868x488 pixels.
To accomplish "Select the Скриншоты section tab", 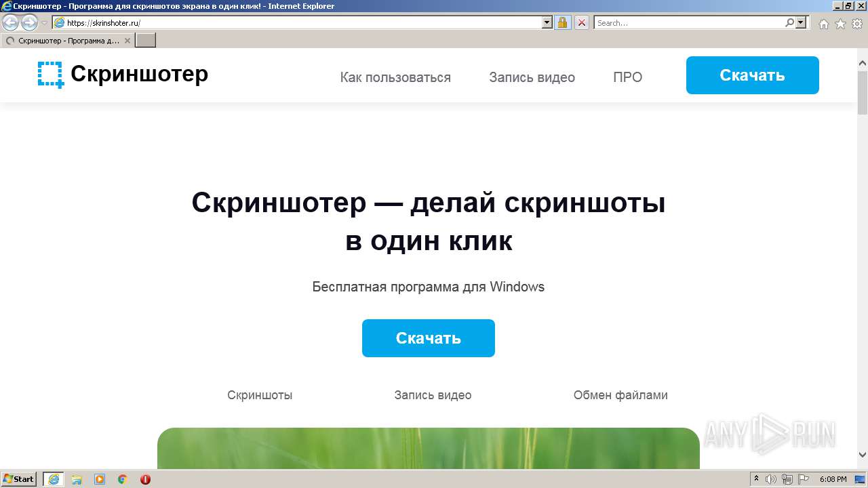I will coord(260,395).
